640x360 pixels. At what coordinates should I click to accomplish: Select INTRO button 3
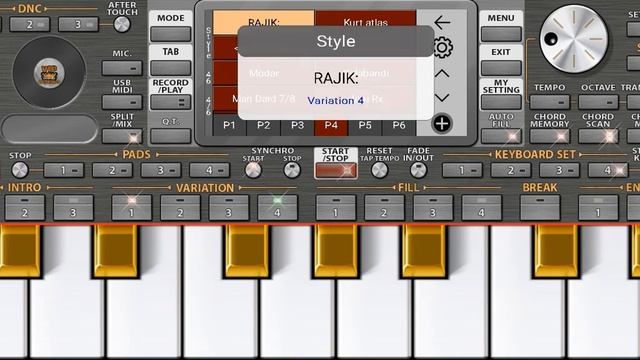coord(73,208)
